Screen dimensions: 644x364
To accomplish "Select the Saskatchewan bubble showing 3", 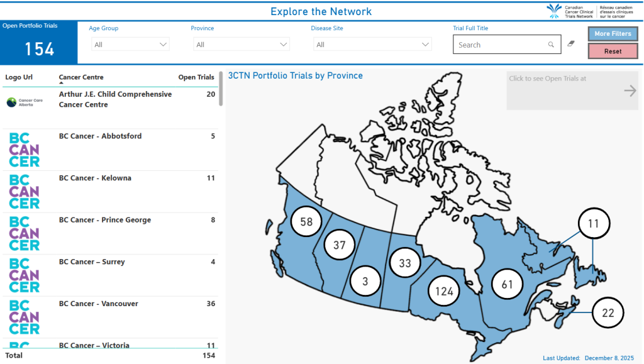I will pyautogui.click(x=365, y=282).
